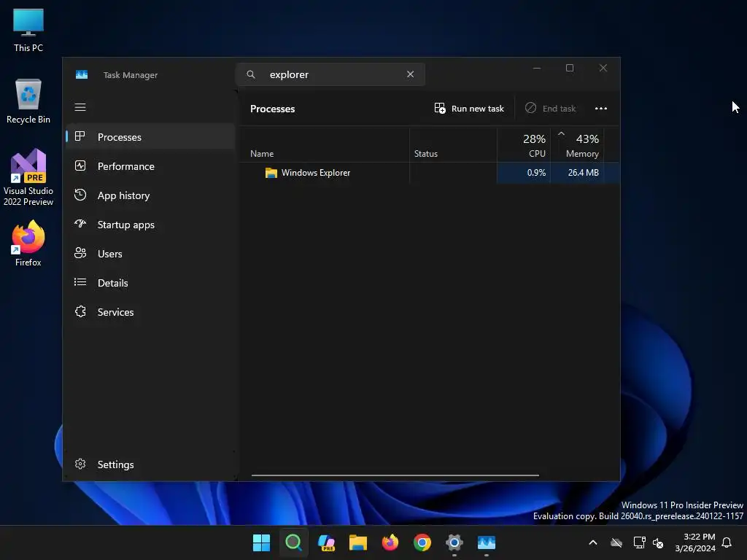Click into the explorer search field
The height and width of the screenshot is (560, 747).
coord(330,75)
